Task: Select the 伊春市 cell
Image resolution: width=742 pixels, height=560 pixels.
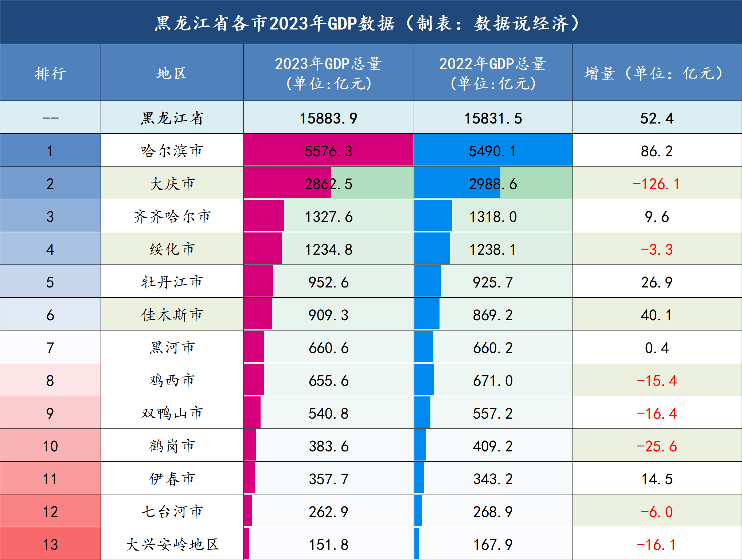Action: click(x=172, y=479)
